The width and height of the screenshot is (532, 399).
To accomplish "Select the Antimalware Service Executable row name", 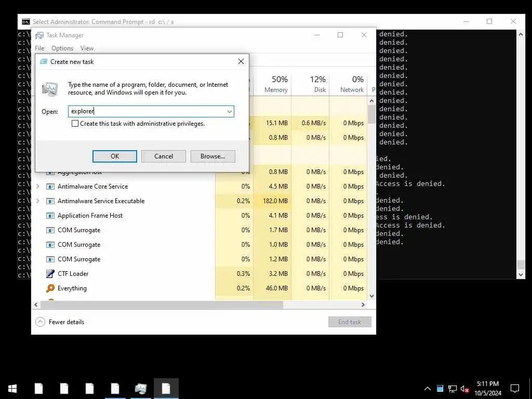I will pos(101,201).
